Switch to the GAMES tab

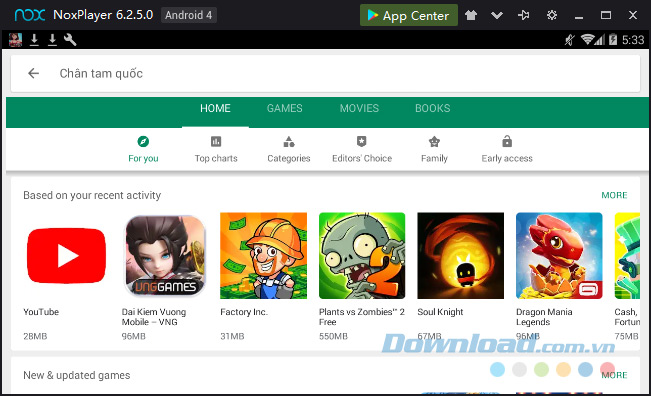coord(284,108)
